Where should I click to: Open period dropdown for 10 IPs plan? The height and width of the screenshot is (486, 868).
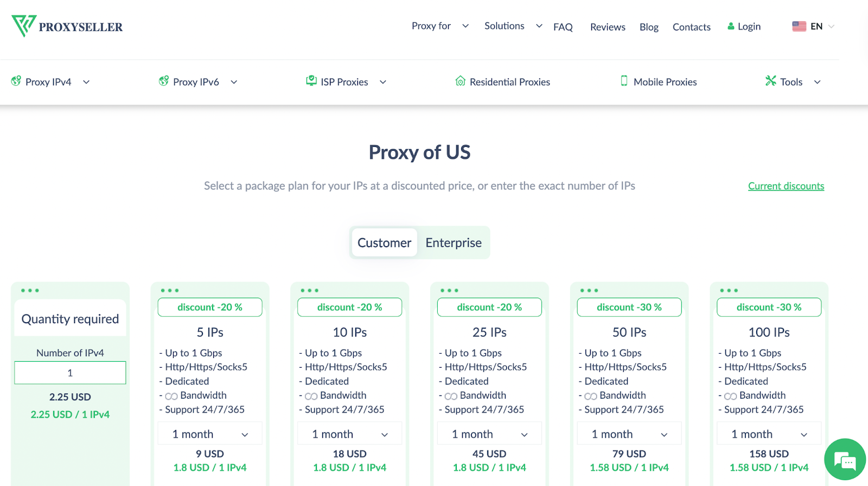[x=350, y=434]
